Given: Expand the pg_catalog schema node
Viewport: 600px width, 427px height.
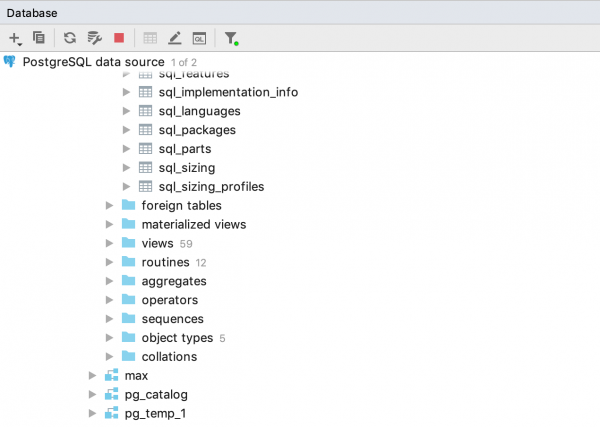Looking at the screenshot, I should (93, 395).
